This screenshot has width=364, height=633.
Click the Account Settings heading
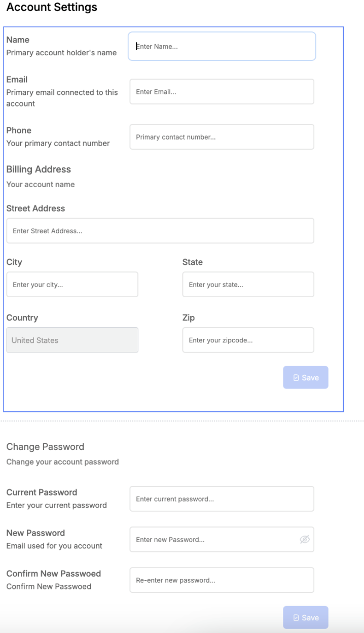point(52,8)
